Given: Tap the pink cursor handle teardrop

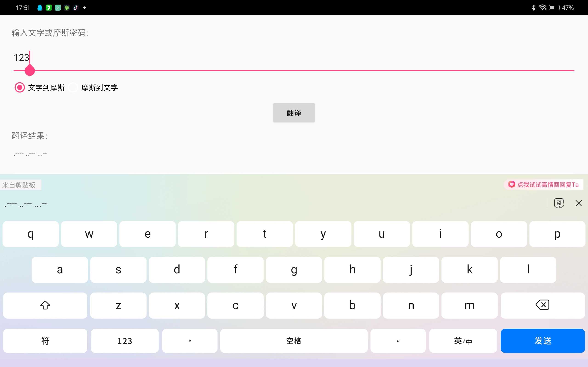Looking at the screenshot, I should (30, 70).
